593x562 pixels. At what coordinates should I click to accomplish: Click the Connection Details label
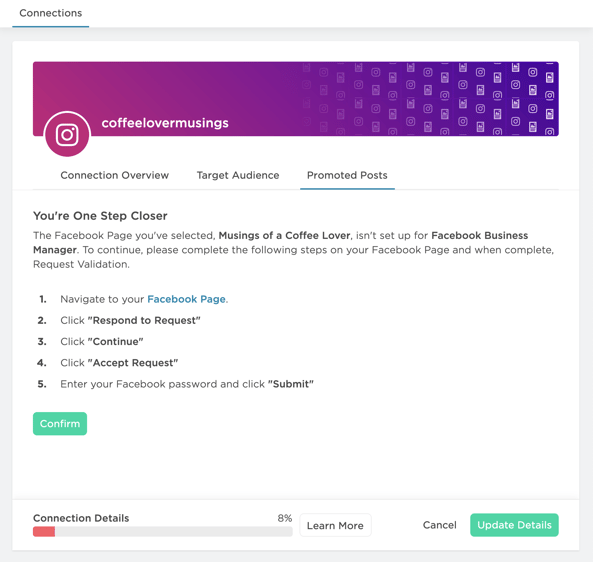click(x=81, y=518)
